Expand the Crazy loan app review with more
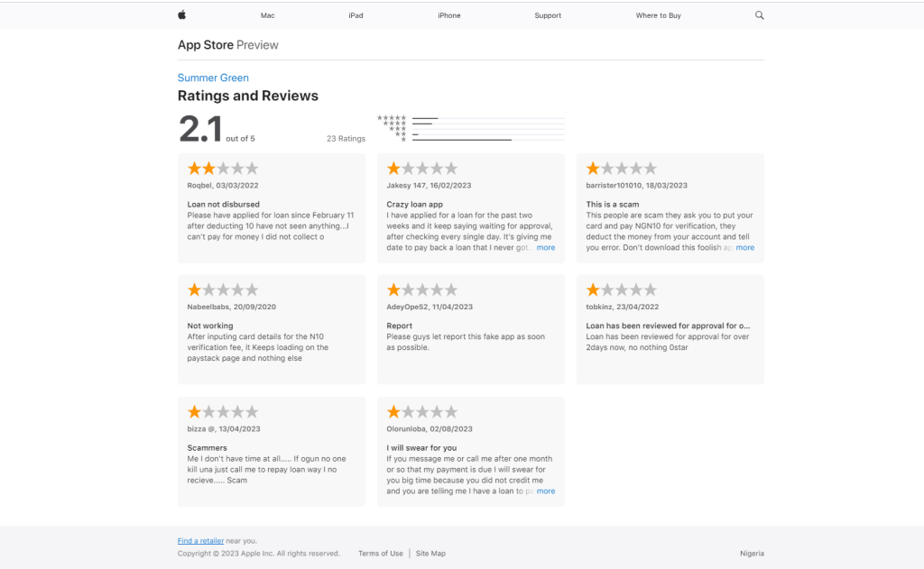Image resolution: width=924 pixels, height=569 pixels. [x=546, y=247]
